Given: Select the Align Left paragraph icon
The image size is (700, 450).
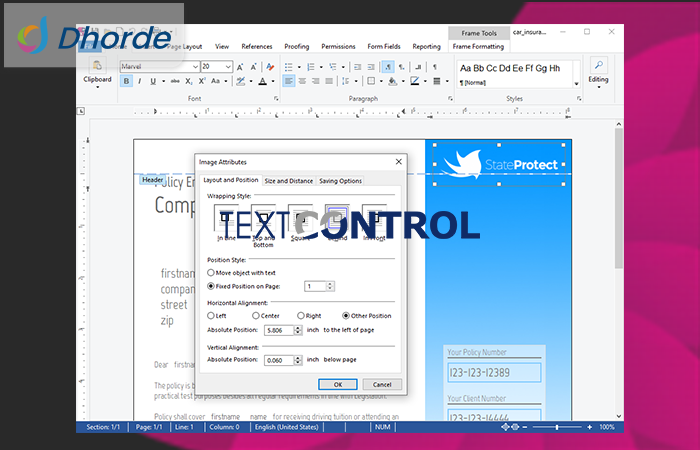Looking at the screenshot, I should tap(288, 82).
